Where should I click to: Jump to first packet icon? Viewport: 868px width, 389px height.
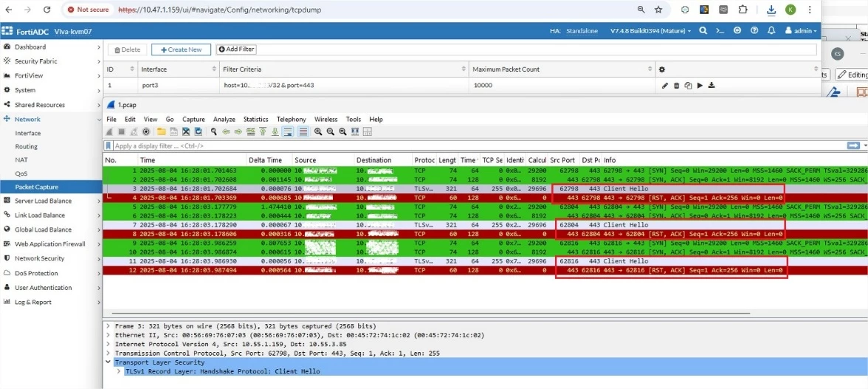(x=263, y=131)
